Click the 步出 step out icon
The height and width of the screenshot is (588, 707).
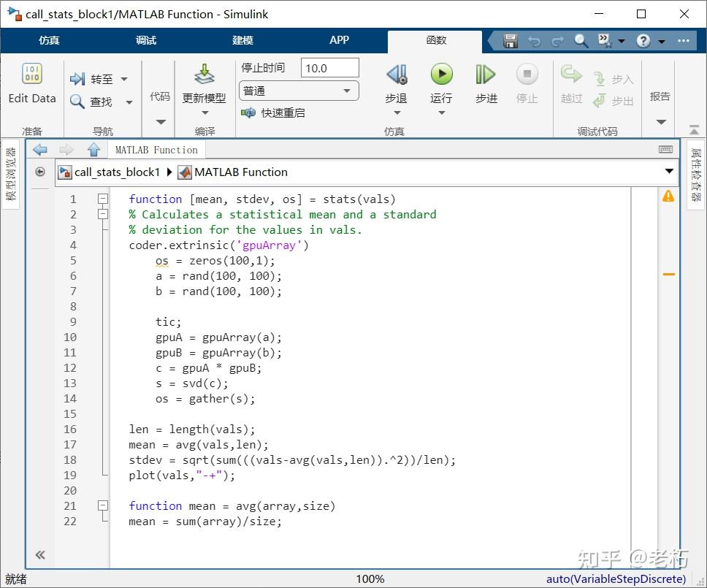tap(599, 101)
